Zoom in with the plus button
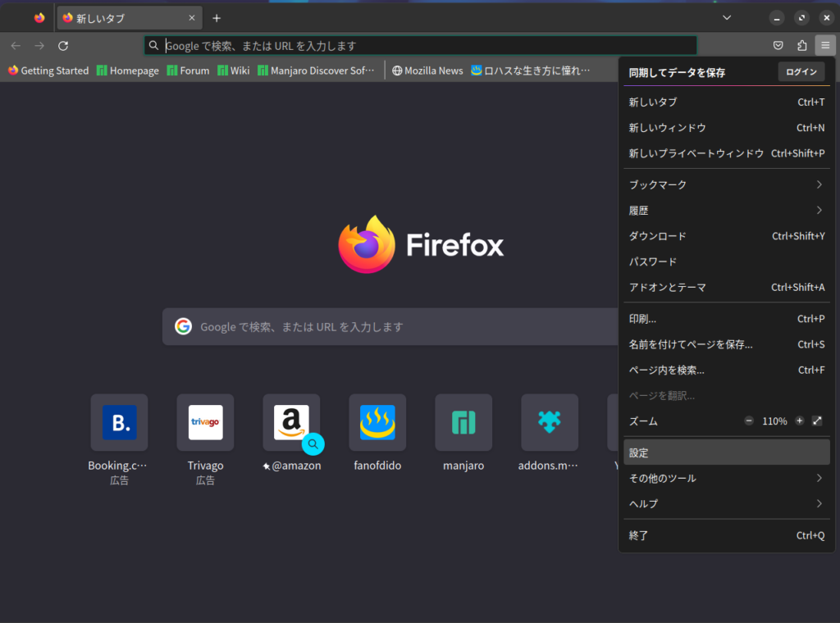The image size is (840, 623). [799, 421]
